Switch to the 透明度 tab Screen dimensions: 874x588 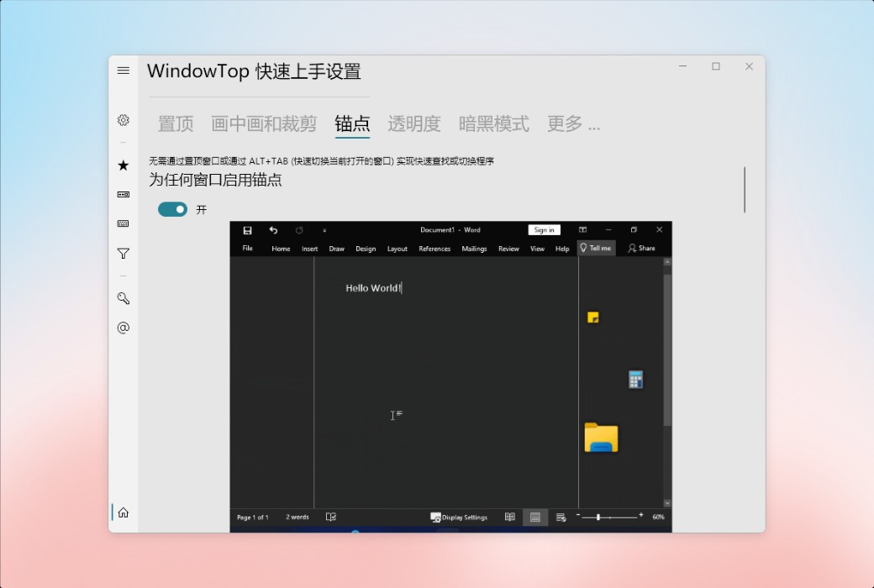click(x=414, y=123)
